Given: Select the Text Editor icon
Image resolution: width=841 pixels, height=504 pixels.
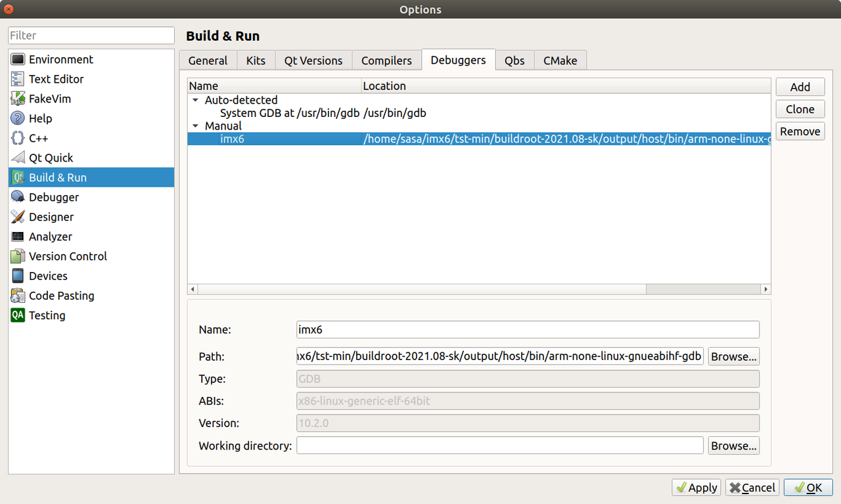Looking at the screenshot, I should point(18,79).
